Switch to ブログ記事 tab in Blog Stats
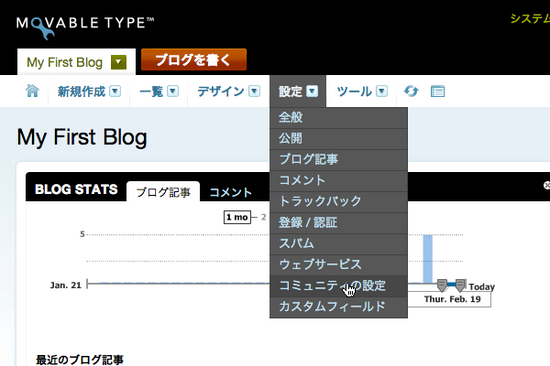This screenshot has width=550, height=366. (x=163, y=192)
